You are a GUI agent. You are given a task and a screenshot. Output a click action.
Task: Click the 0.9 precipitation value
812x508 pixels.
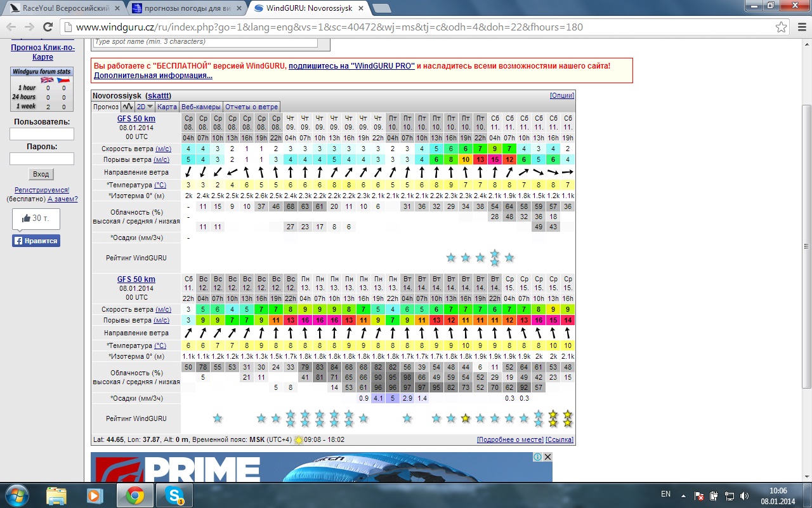pos(363,398)
